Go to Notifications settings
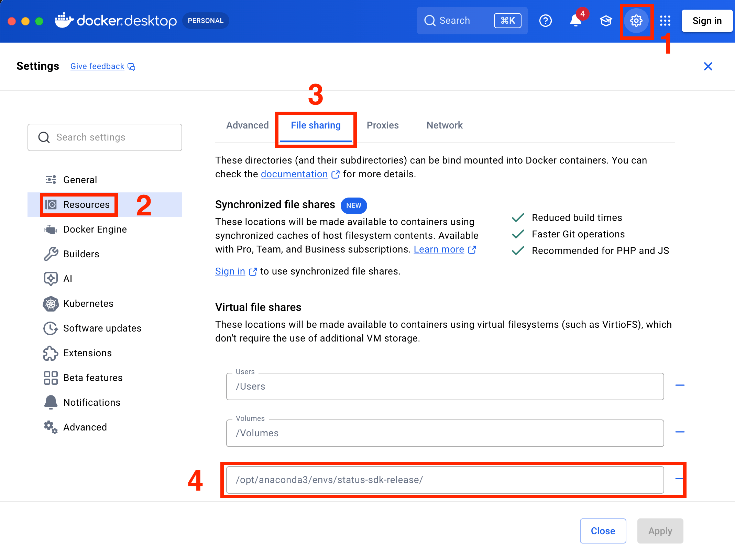This screenshot has height=560, width=735. pos(105,403)
